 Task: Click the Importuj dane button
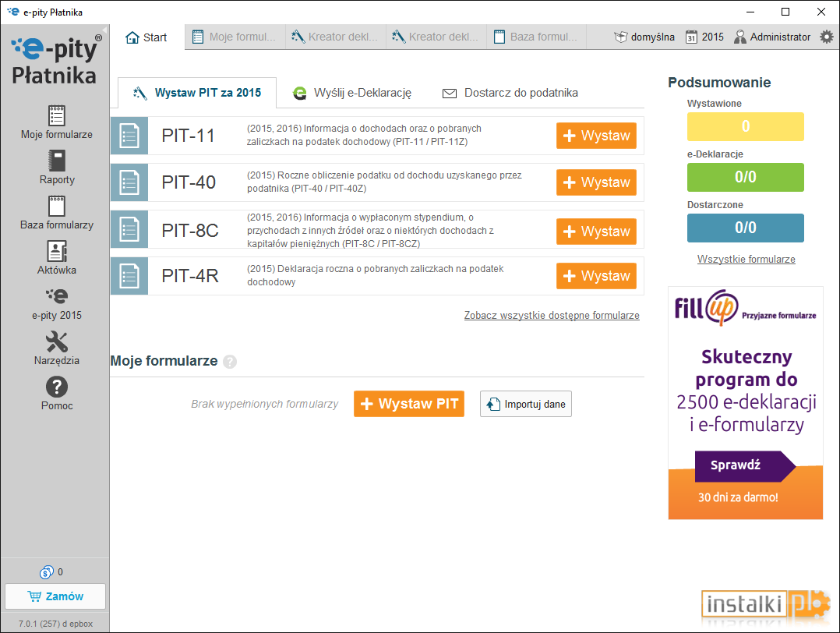[x=525, y=404]
